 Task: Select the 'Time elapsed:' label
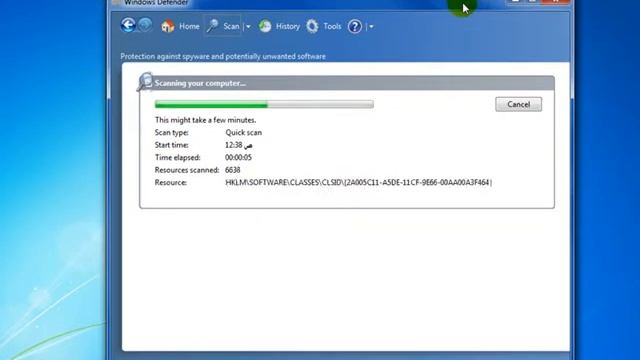[x=178, y=158]
